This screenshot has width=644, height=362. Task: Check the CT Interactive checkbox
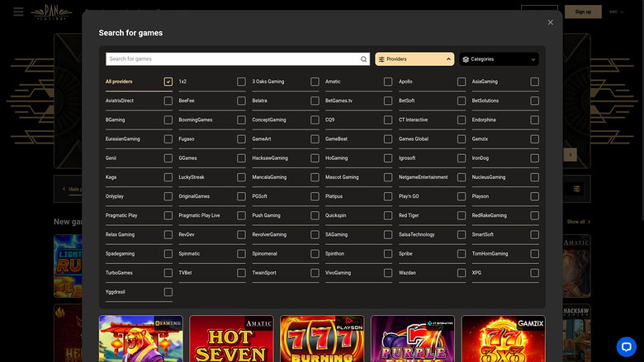coord(462,120)
